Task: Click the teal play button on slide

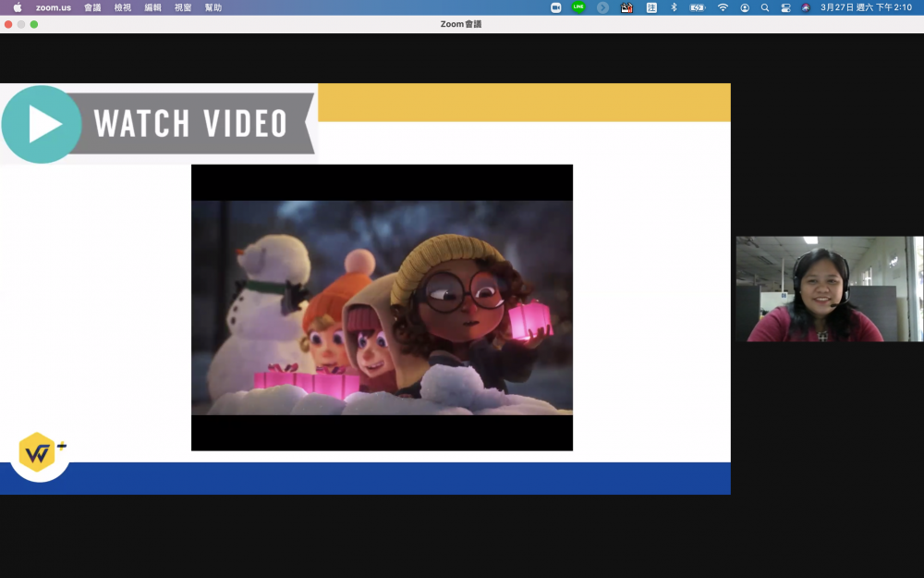Action: point(42,125)
